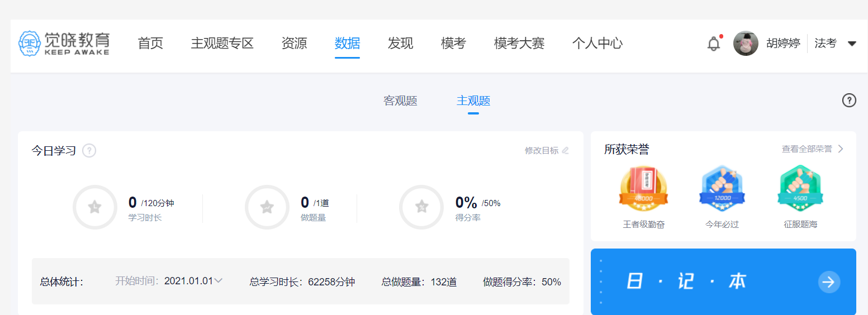Image resolution: width=868 pixels, height=315 pixels.
Task: Open the 资源 menu item
Action: coord(294,43)
